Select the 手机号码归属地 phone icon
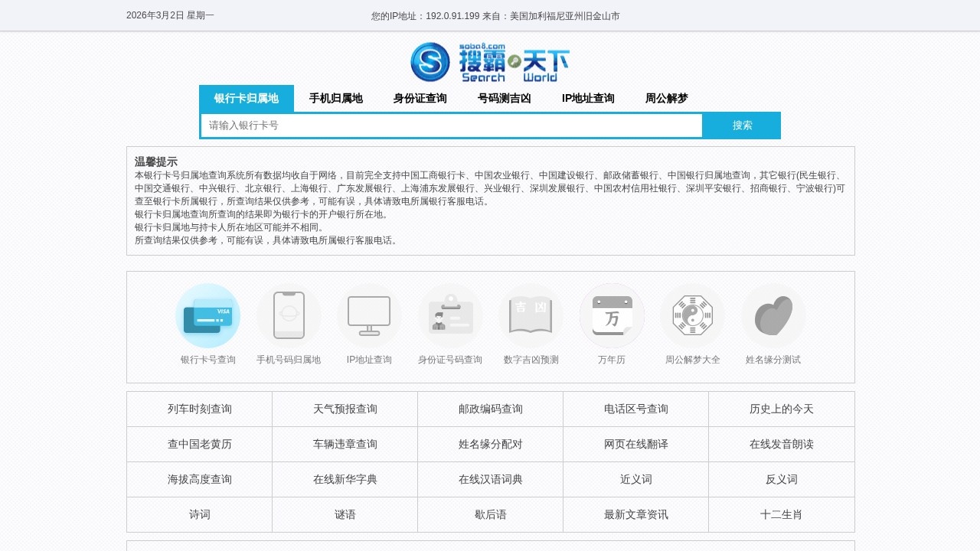980x551 pixels. pos(289,315)
